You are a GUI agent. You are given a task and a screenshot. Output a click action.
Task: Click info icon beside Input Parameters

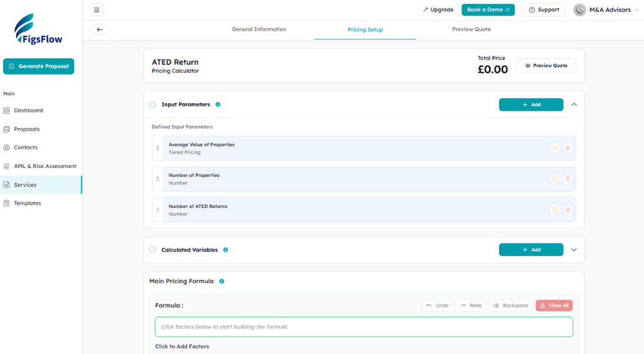click(x=218, y=104)
